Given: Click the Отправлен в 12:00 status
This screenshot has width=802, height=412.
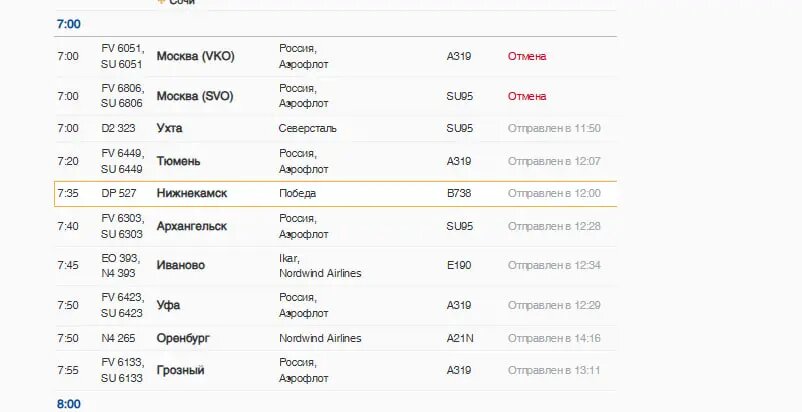Looking at the screenshot, I should (x=554, y=193).
